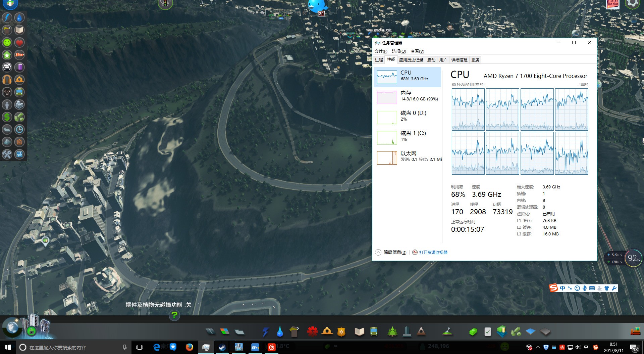Open the road maintenance wrench info view
The image size is (644, 354).
[7, 154]
